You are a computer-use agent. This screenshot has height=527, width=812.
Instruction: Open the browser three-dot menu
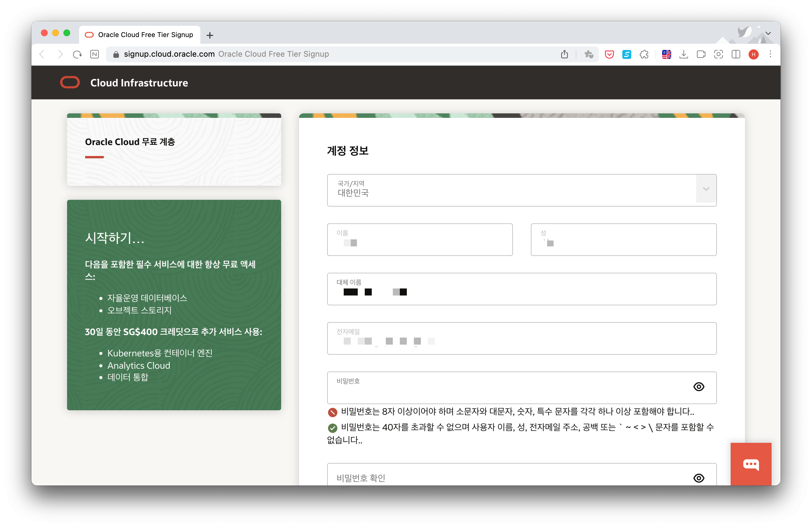click(x=770, y=54)
